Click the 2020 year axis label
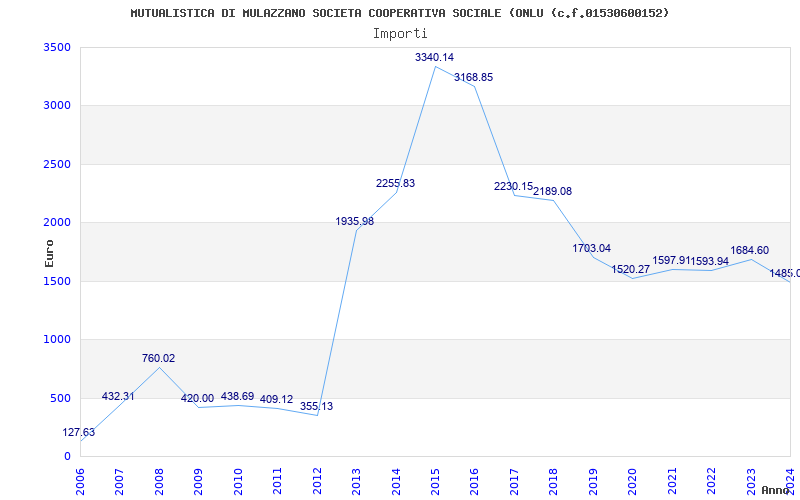The width and height of the screenshot is (800, 500). coord(632,483)
